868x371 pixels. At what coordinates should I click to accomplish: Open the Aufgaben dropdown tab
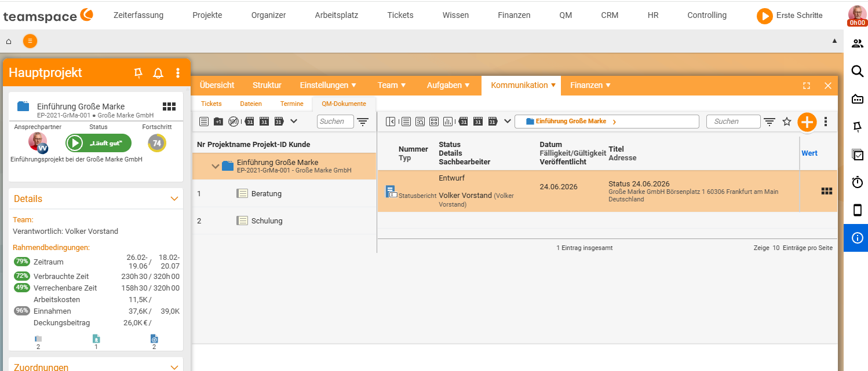(x=448, y=85)
